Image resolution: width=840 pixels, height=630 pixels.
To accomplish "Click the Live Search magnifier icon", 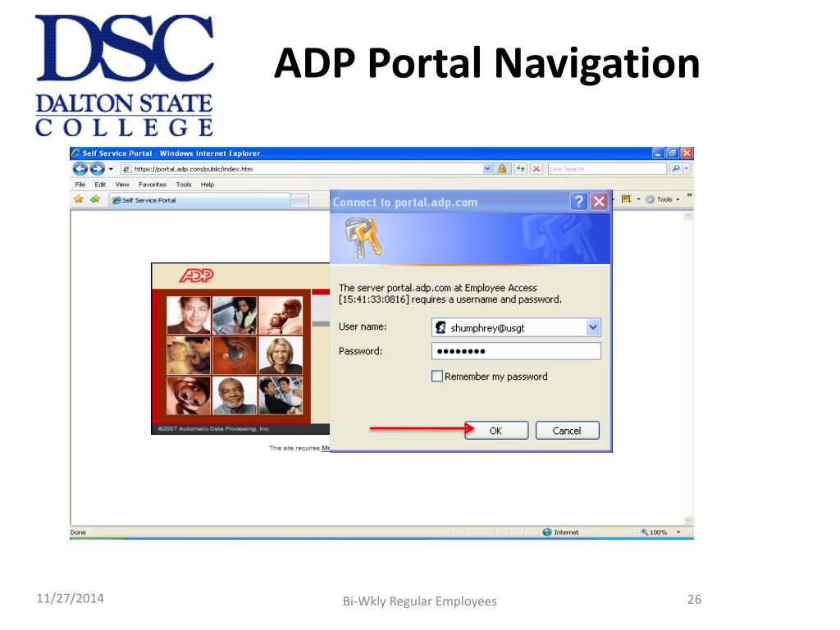I will [x=676, y=169].
